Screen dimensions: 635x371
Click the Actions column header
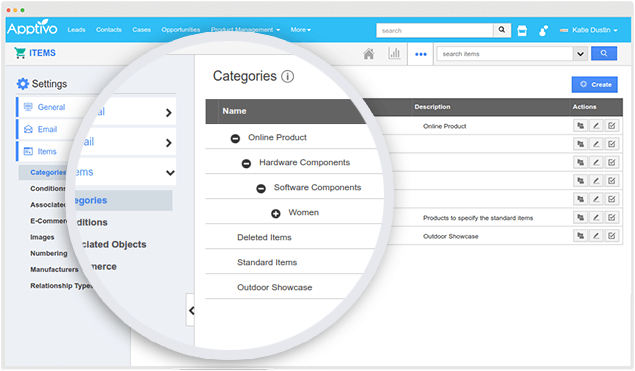584,107
